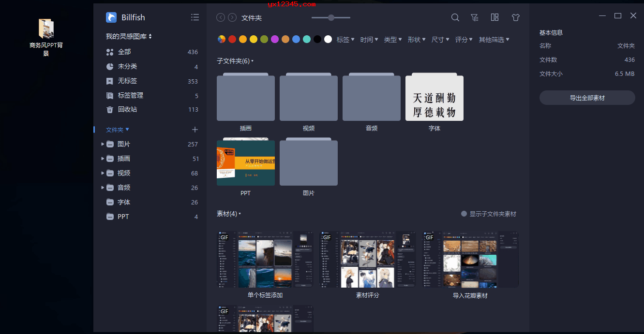This screenshot has height=334, width=644.
Task: Open the search magnifier icon
Action: point(455,17)
